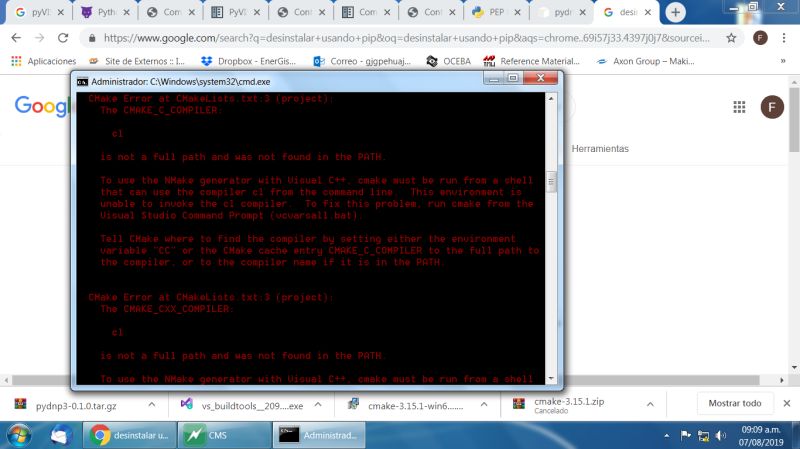Click cmd window title bar text
800x449 pixels.
point(181,82)
